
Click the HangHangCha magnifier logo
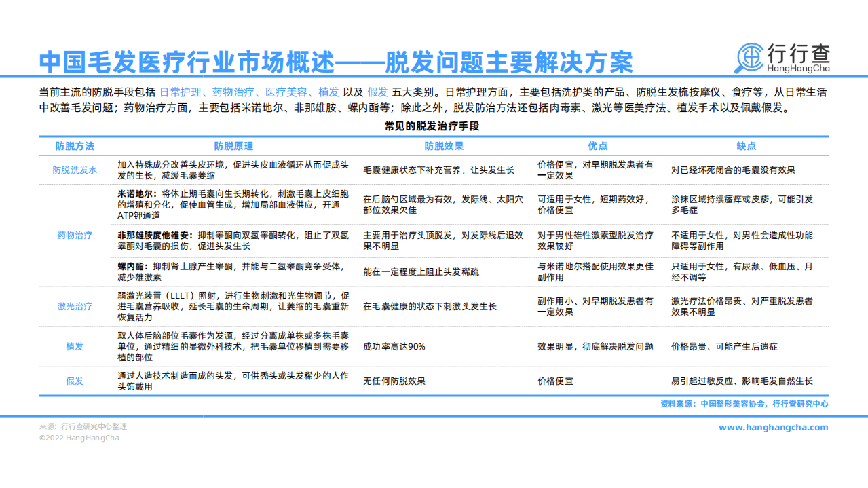click(x=749, y=56)
